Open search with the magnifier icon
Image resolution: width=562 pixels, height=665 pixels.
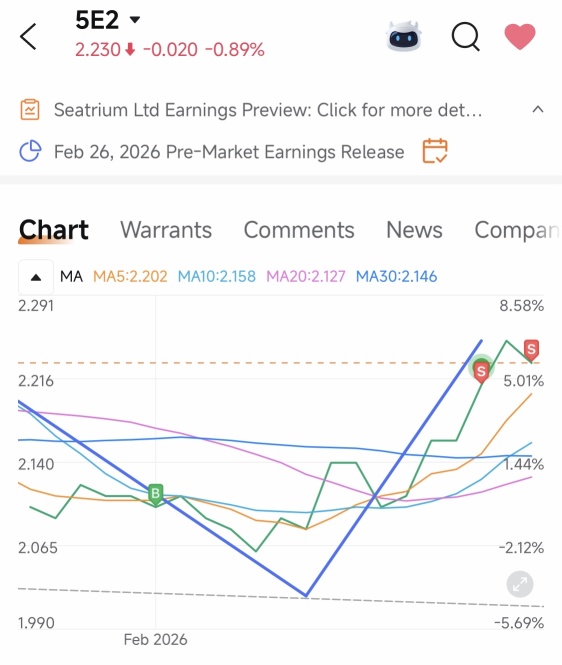tap(465, 37)
